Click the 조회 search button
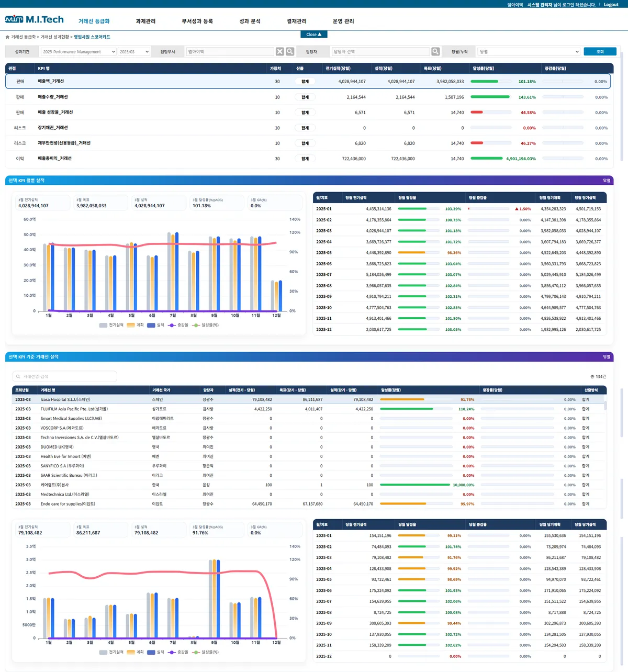This screenshot has height=672, width=628. tap(600, 51)
